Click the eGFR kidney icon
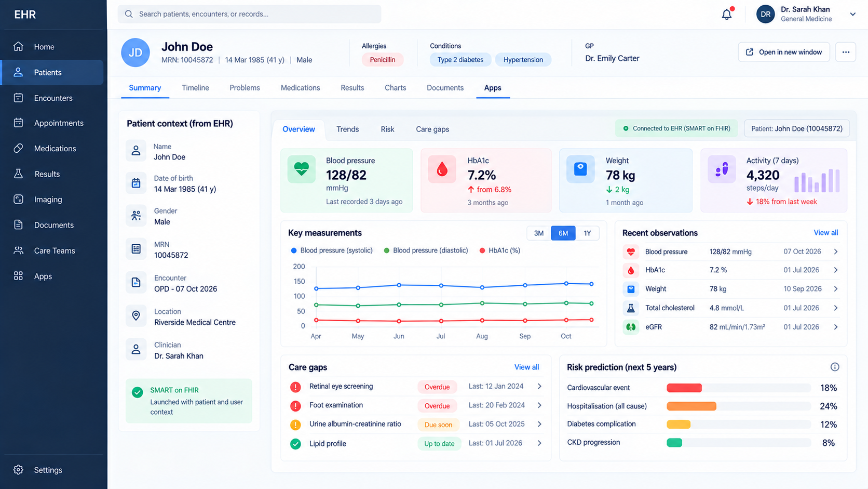The image size is (868, 489). click(631, 327)
